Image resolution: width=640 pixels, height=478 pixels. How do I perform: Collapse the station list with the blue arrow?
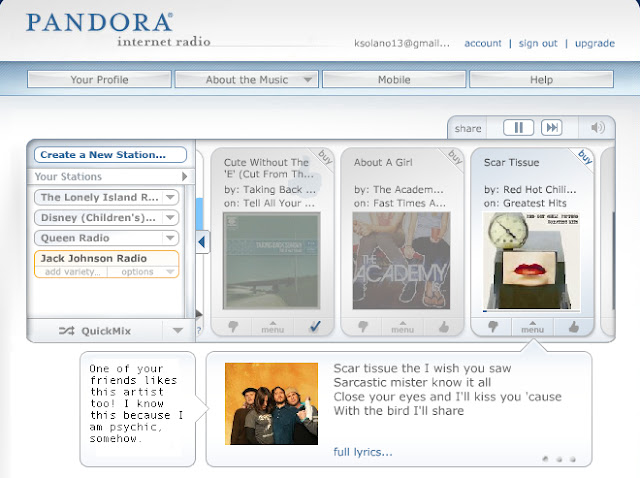[202, 242]
